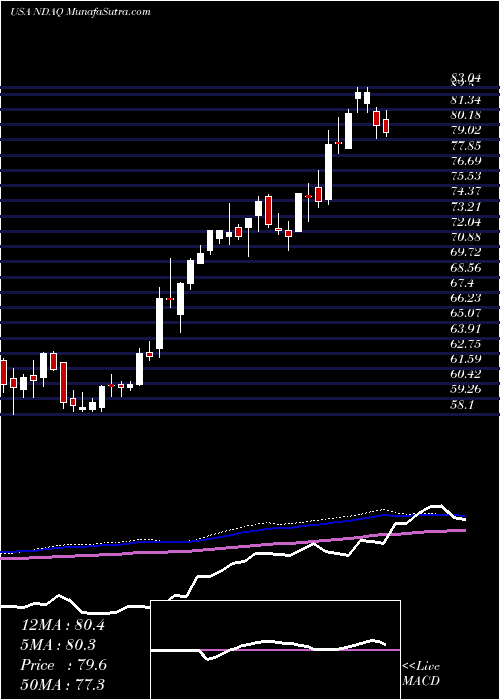Click the tall white candle near 66.23 level
Image resolution: width=500 pixels, height=700 pixels.
click(x=159, y=324)
